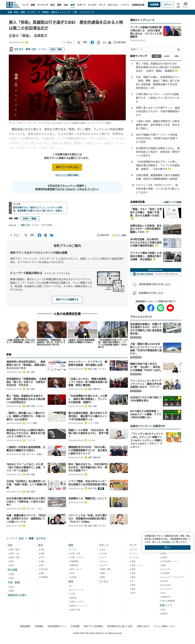The width and height of the screenshot is (195, 644).
Task: Open the Quoカード Pay campaign link
Action: click(x=67, y=187)
